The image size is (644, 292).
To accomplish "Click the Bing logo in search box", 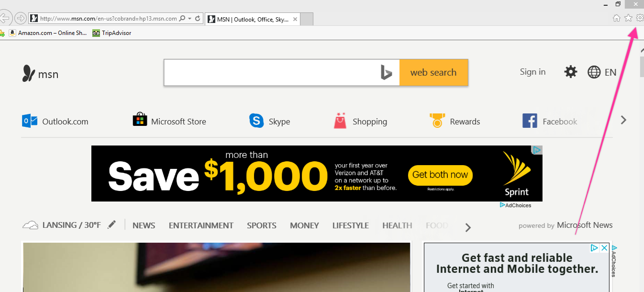I will pyautogui.click(x=386, y=73).
